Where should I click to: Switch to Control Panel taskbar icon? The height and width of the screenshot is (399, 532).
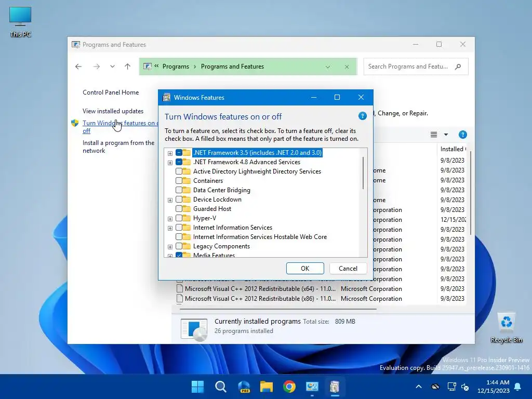click(x=312, y=387)
